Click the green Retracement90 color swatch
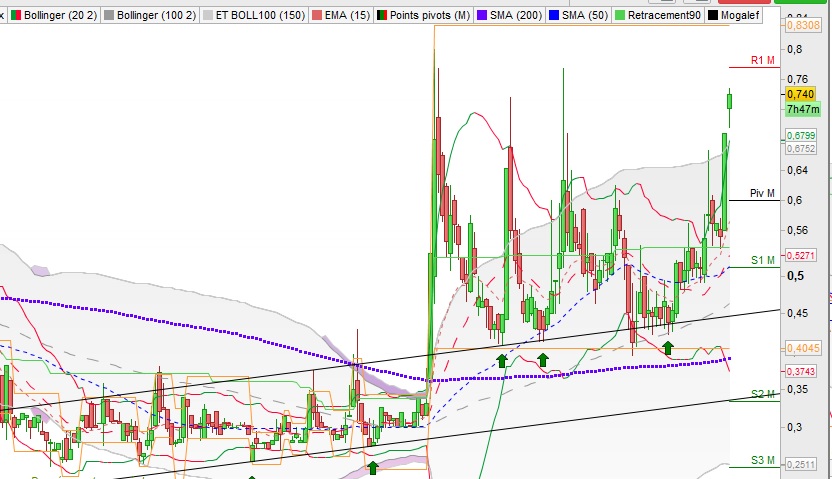The width and height of the screenshot is (832, 479). (x=619, y=15)
